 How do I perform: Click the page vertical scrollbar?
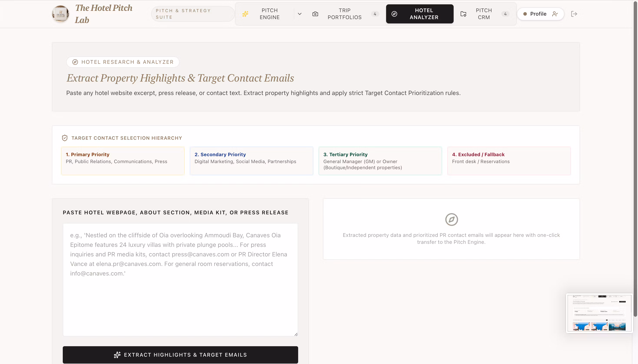click(x=635, y=159)
